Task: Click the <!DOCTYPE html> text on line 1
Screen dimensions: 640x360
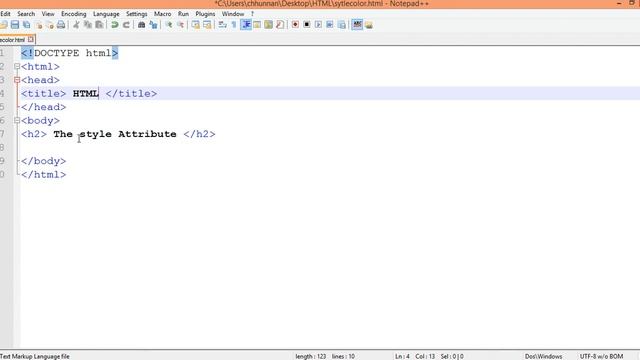Action: [x=70, y=53]
